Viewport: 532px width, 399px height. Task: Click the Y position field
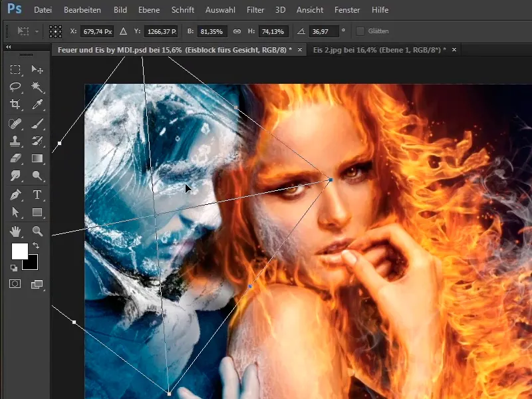(x=161, y=31)
